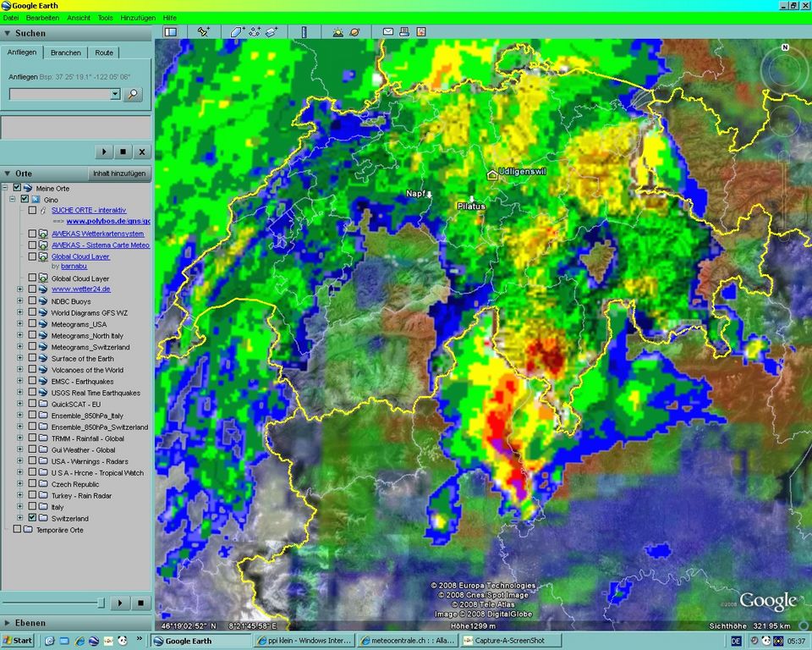Click the Anfliegen search input field
The width and height of the screenshot is (812, 650).
coord(61,94)
